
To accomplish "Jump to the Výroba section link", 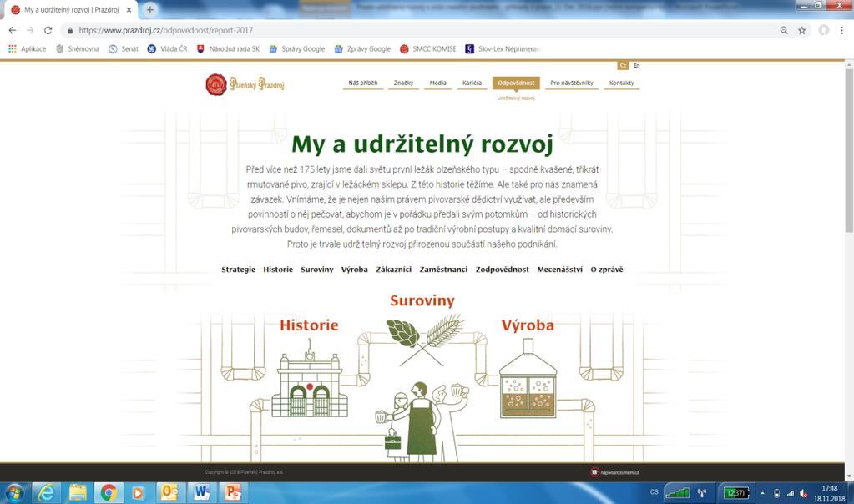I will [355, 270].
